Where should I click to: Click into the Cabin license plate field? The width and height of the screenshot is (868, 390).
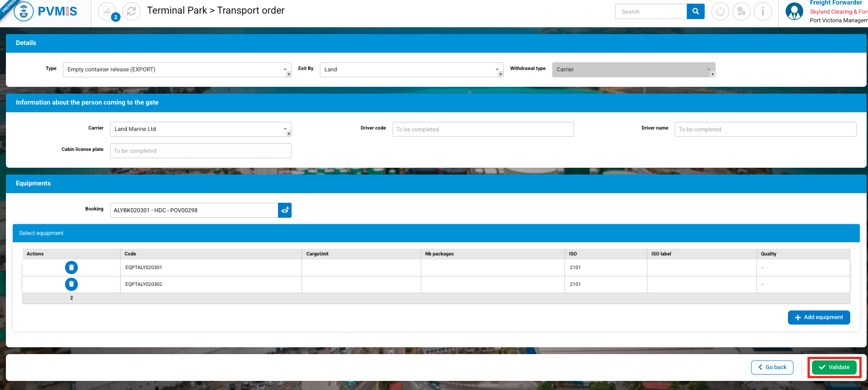pos(200,151)
